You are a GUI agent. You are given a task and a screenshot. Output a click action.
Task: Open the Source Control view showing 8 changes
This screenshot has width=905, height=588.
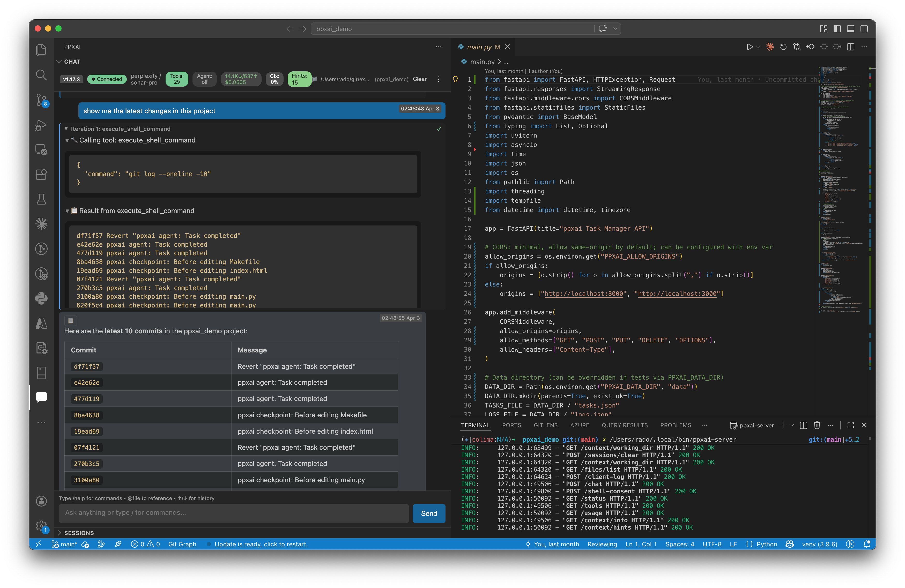41,100
